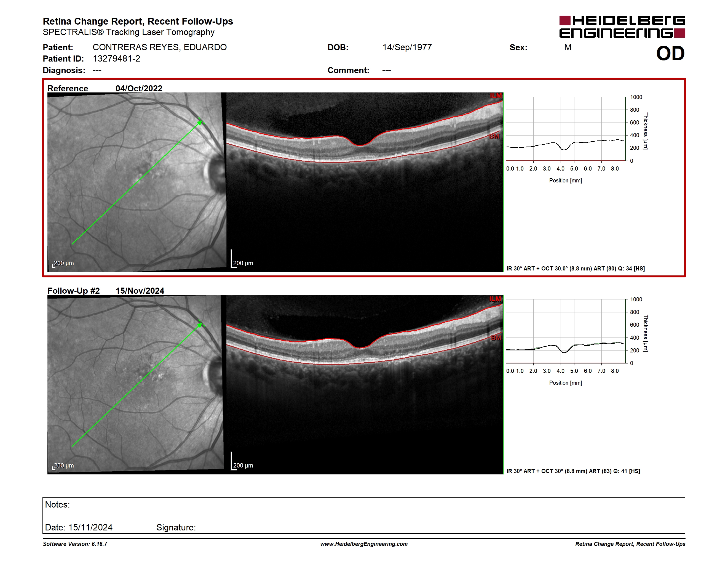Screen dimensions: 728x563
Task: Click the 'Date: 15/11/2024' entry
Action: click(x=79, y=528)
